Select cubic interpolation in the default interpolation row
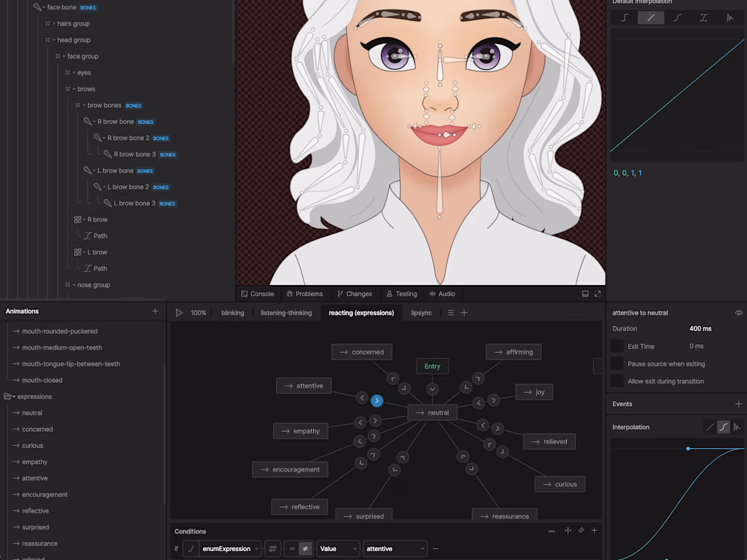Screen dimensions: 747x560 [x=677, y=18]
